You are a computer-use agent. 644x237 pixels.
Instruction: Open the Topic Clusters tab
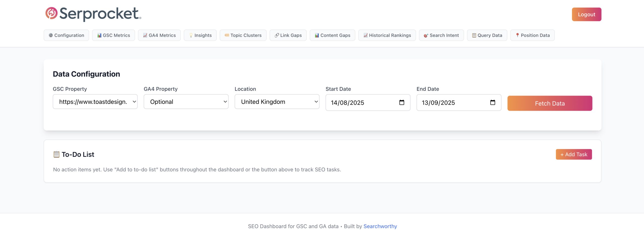[x=243, y=35]
